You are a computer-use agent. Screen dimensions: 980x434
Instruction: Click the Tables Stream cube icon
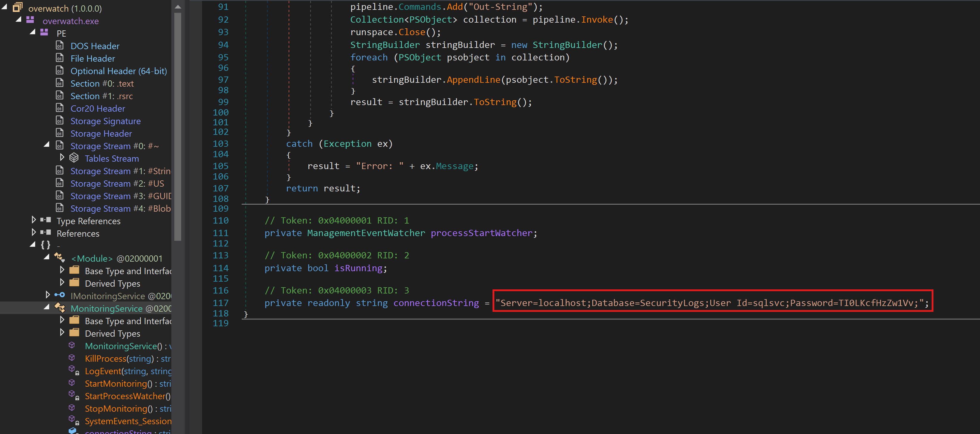tap(74, 158)
